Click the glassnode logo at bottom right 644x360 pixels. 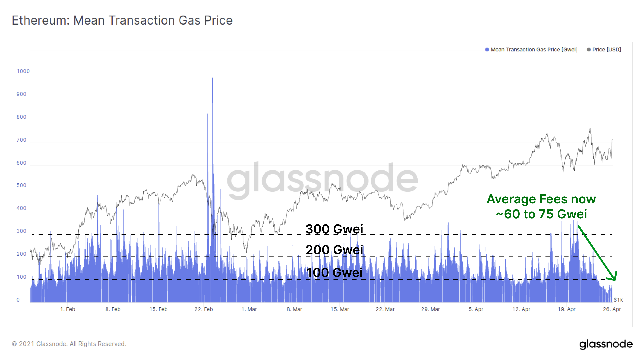606,344
